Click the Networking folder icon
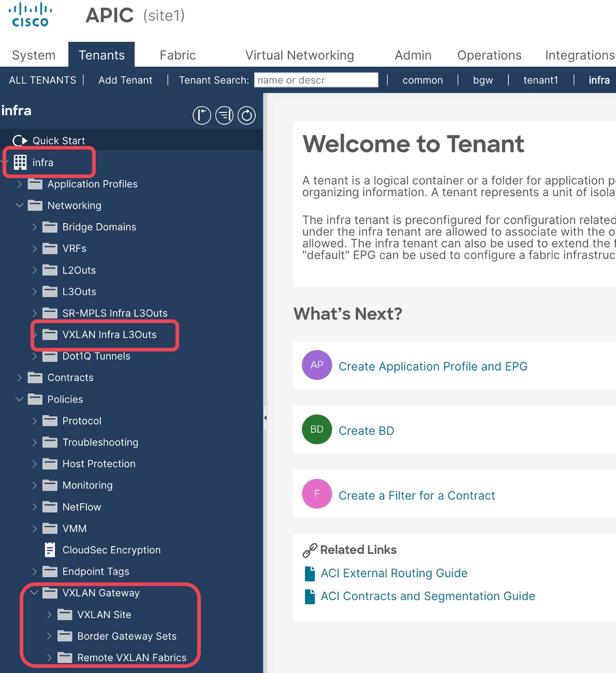This screenshot has height=673, width=616. [x=35, y=206]
